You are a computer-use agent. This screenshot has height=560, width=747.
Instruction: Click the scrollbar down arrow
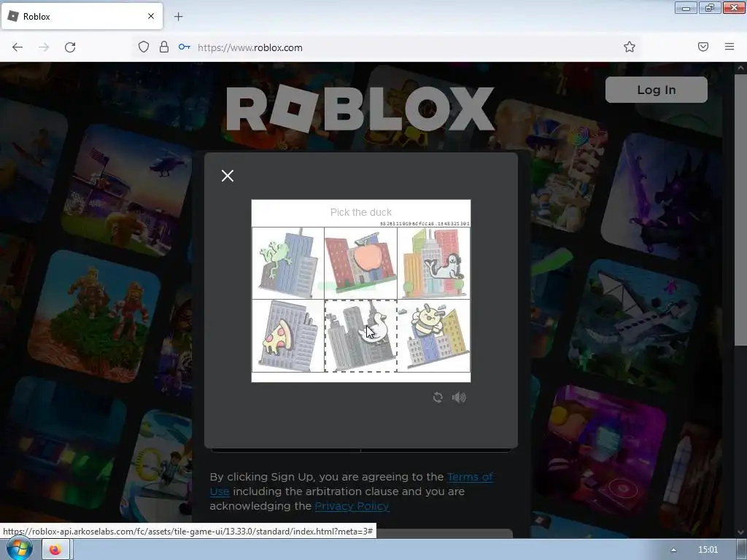[741, 532]
